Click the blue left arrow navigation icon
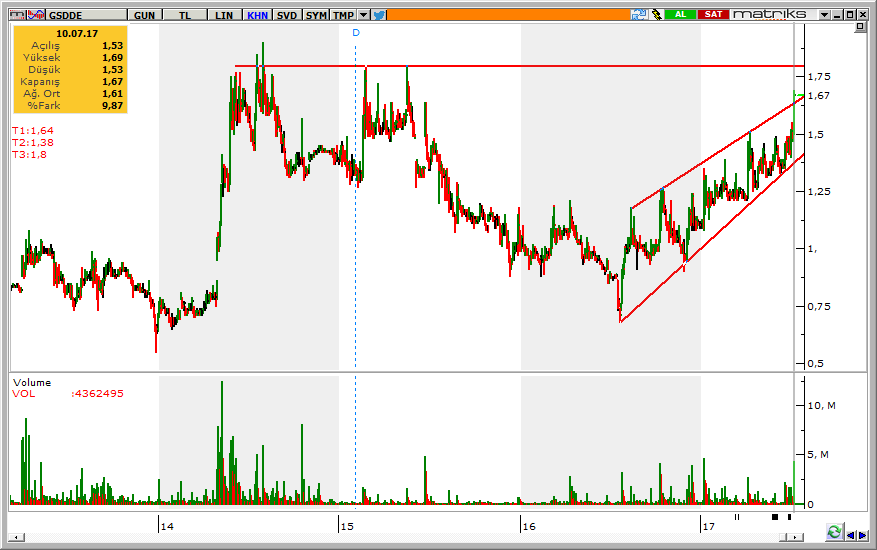This screenshot has width=877, height=550. (851, 535)
